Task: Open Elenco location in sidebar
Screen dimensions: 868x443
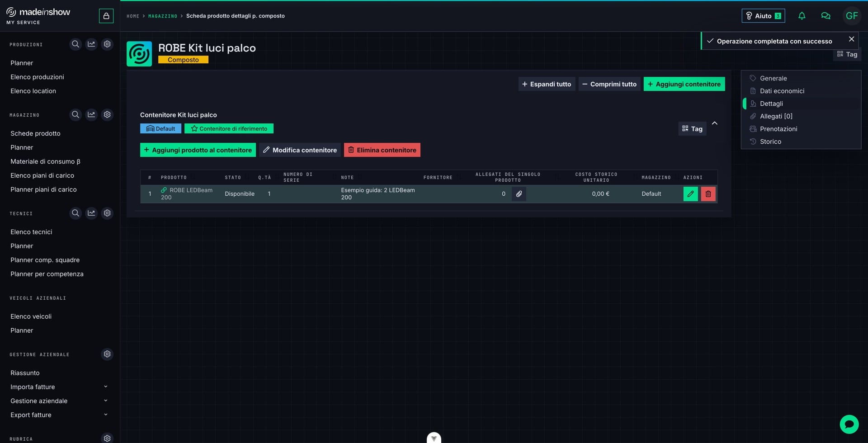Action: 33,91
